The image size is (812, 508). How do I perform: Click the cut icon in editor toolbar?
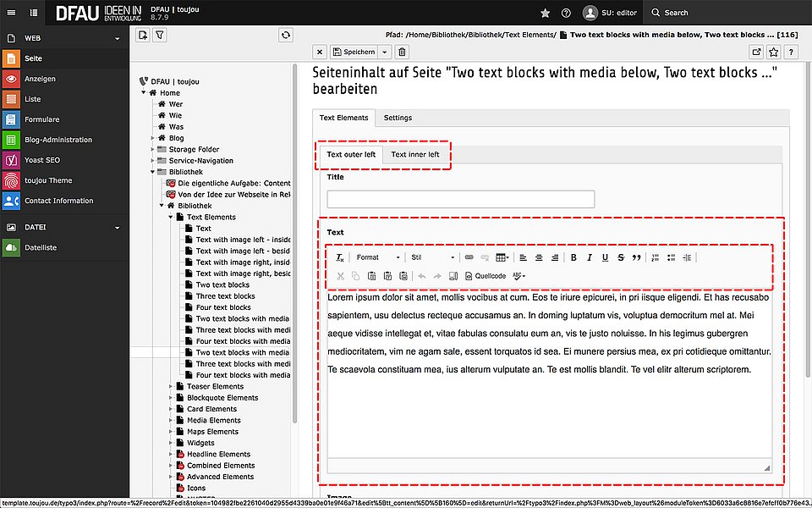tap(340, 276)
